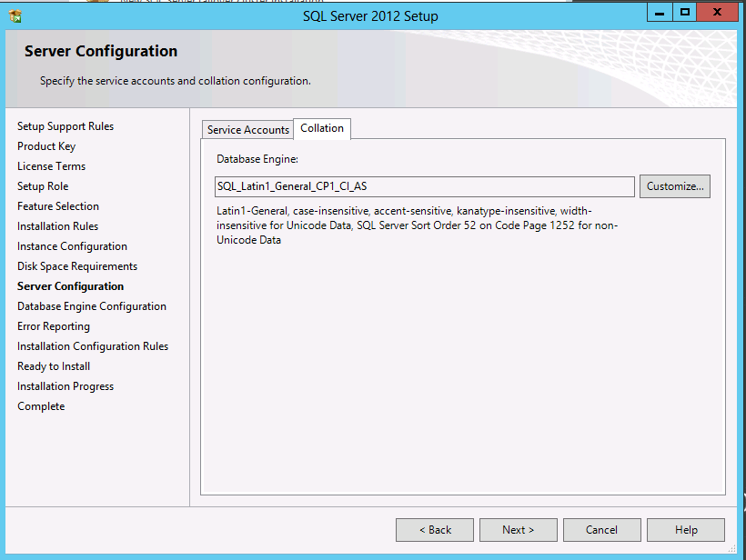Screen dimensions: 746x560
Task: Switch to the Service Accounts tab
Action: (247, 130)
